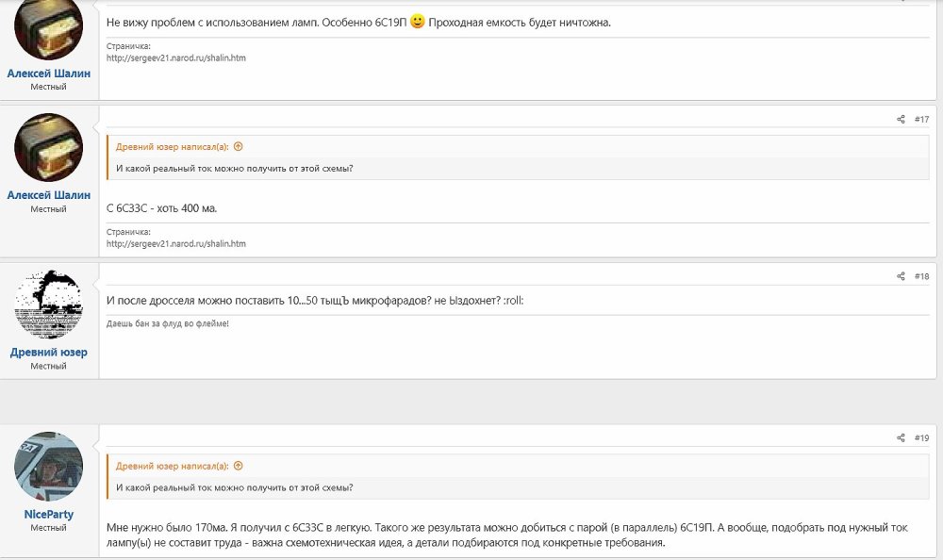Click Алексей Шалин's avatar in post #17

pyautogui.click(x=49, y=148)
